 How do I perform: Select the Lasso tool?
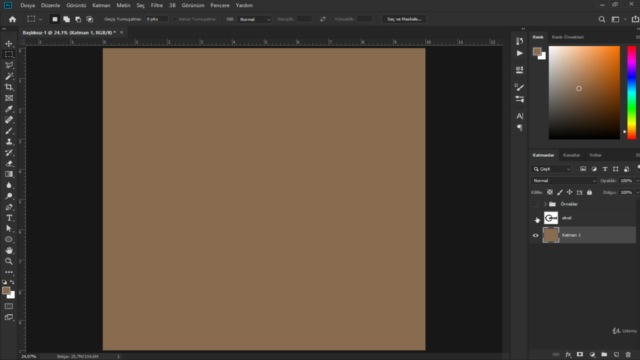coord(9,65)
